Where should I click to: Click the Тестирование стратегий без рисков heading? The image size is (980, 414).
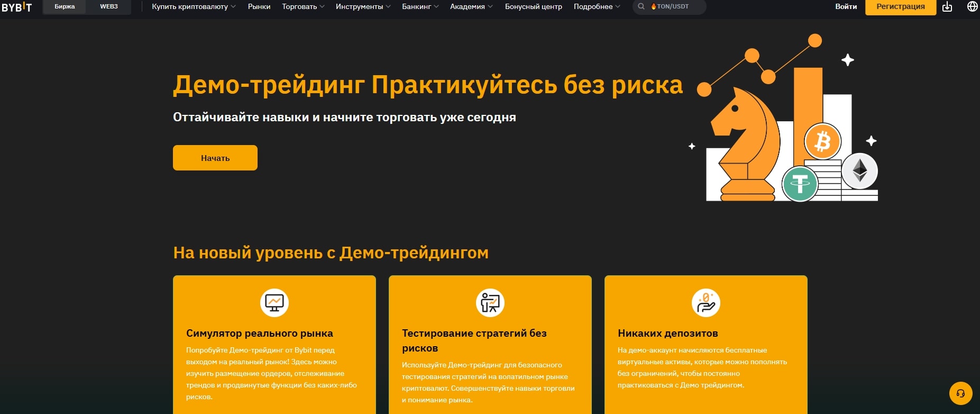[x=474, y=340]
